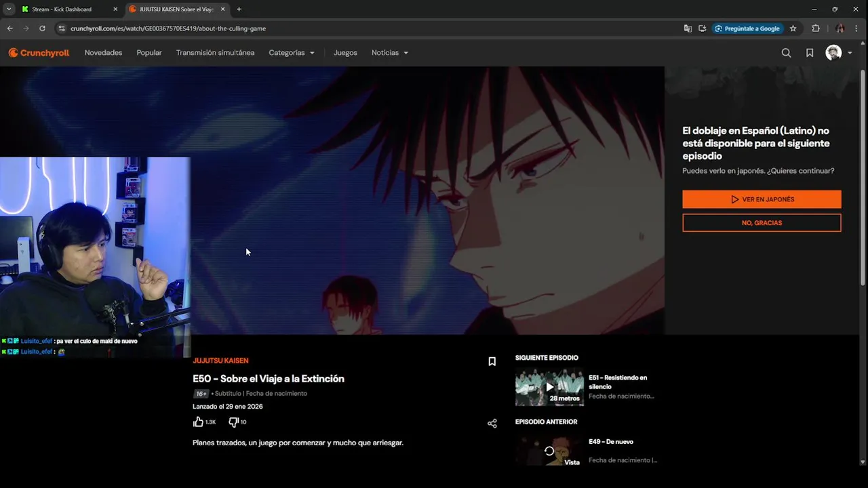Open the browser extensions icon
This screenshot has height=488, width=868.
point(816,28)
